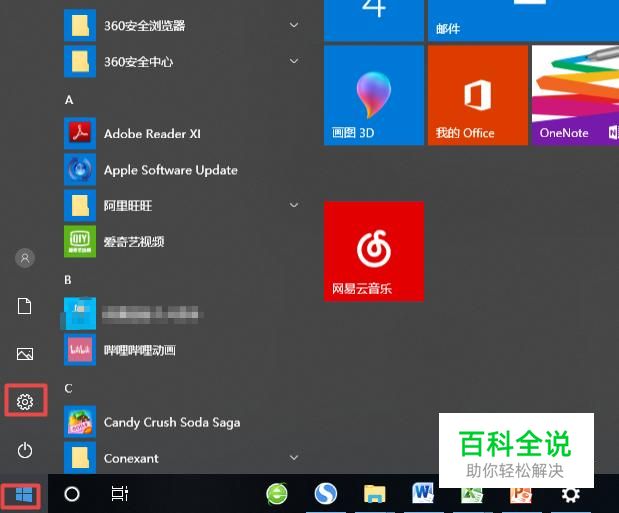Launch Sogou browser from the taskbar

click(x=326, y=494)
